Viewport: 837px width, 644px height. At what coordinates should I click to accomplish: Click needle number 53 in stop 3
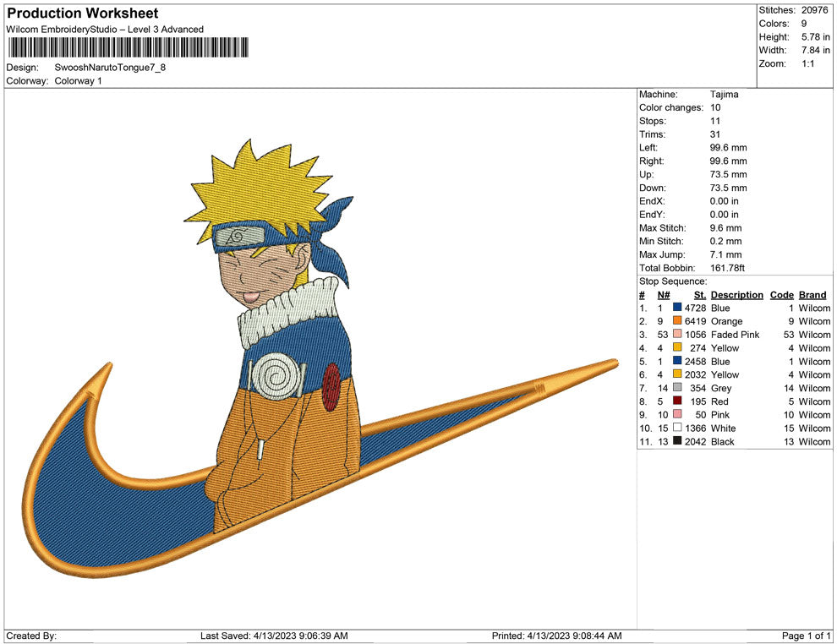(x=663, y=335)
